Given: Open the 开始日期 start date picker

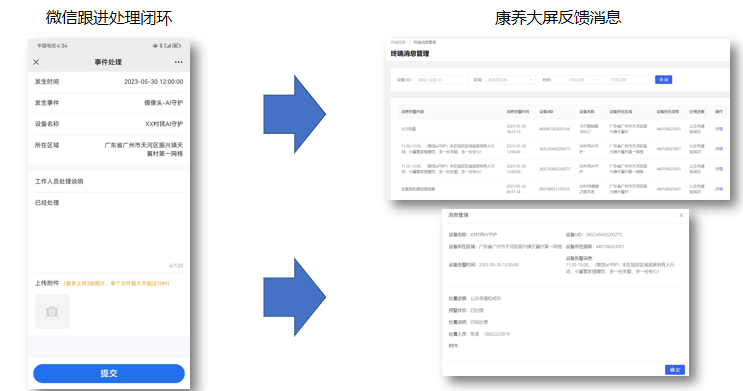Looking at the screenshot, I should (x=576, y=80).
